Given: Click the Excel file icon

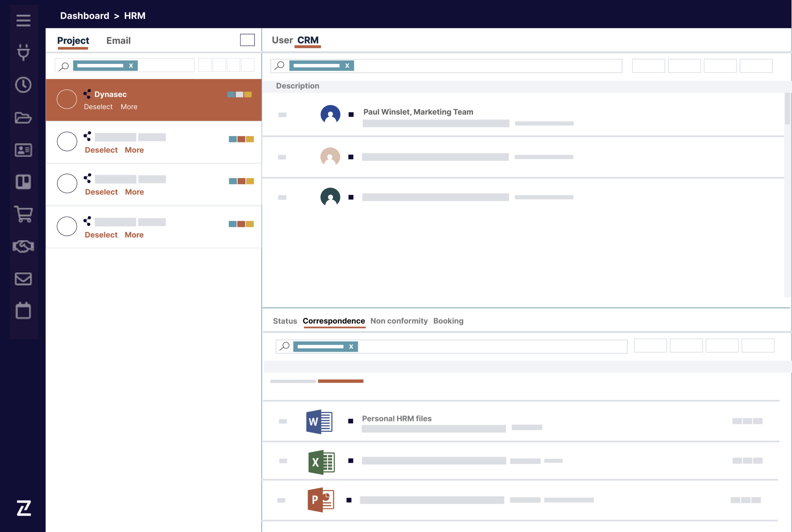Looking at the screenshot, I should click(x=321, y=462).
